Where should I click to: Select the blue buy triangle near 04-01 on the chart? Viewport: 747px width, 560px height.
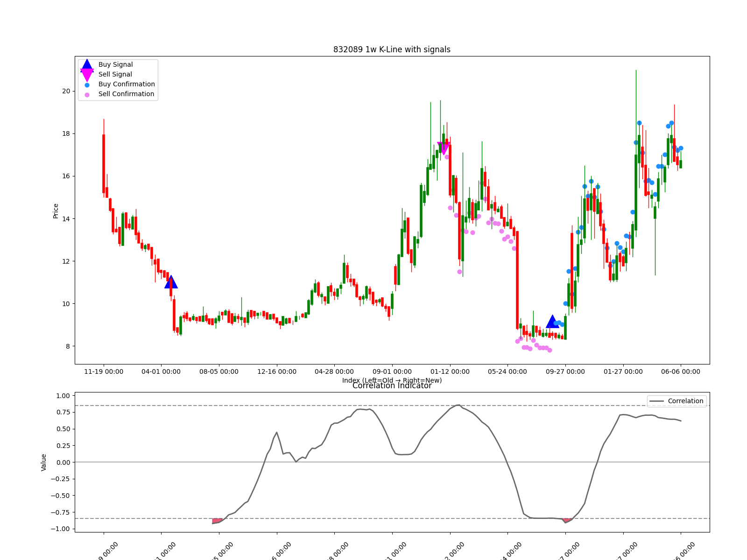pos(171,282)
